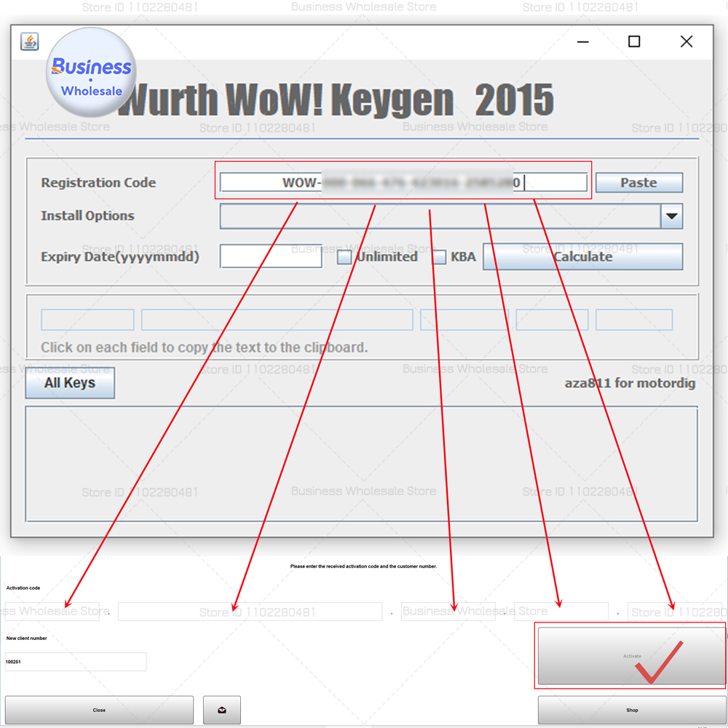Select the New client number field showing 100251
The height and width of the screenshot is (728, 728).
[75, 662]
